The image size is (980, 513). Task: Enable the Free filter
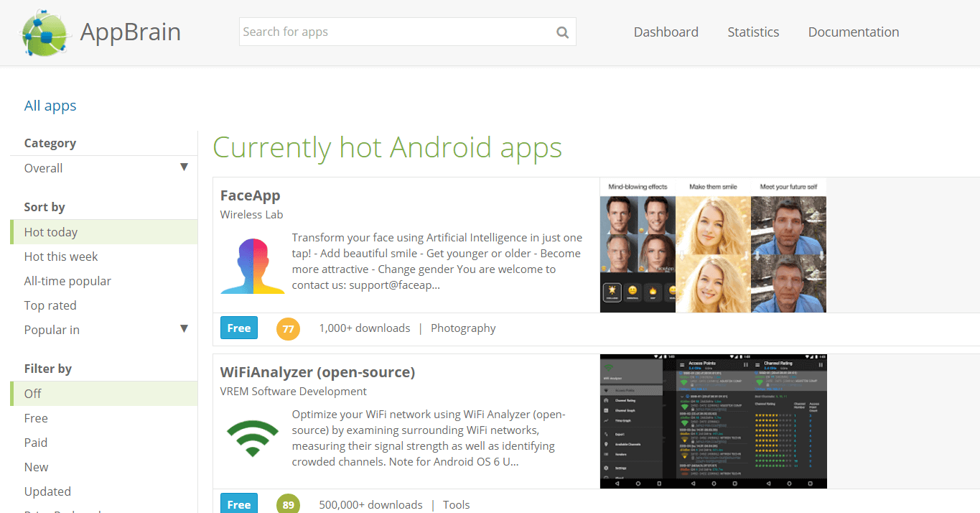point(36,417)
